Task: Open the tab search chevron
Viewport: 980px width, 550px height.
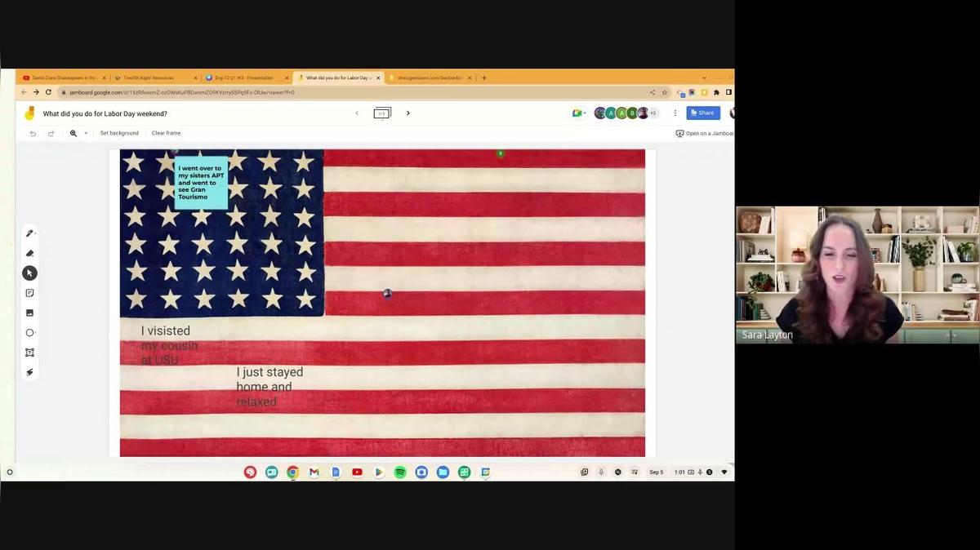Action: [704, 78]
